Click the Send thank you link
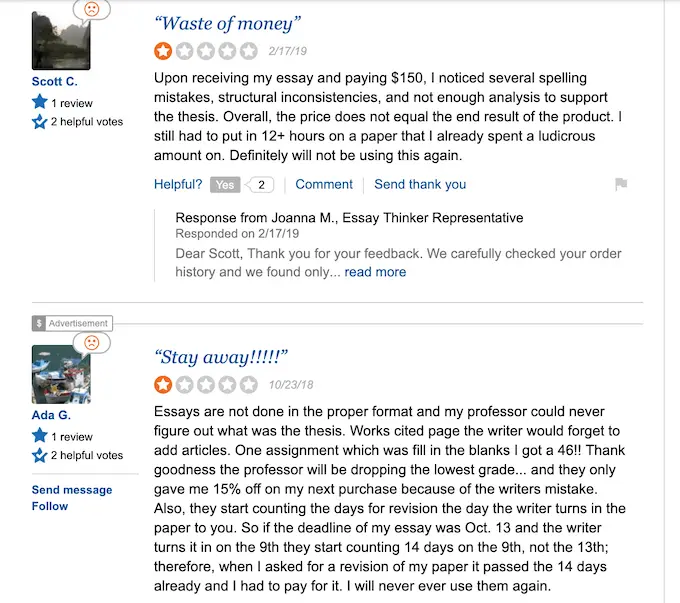This screenshot has width=680, height=603. [420, 185]
